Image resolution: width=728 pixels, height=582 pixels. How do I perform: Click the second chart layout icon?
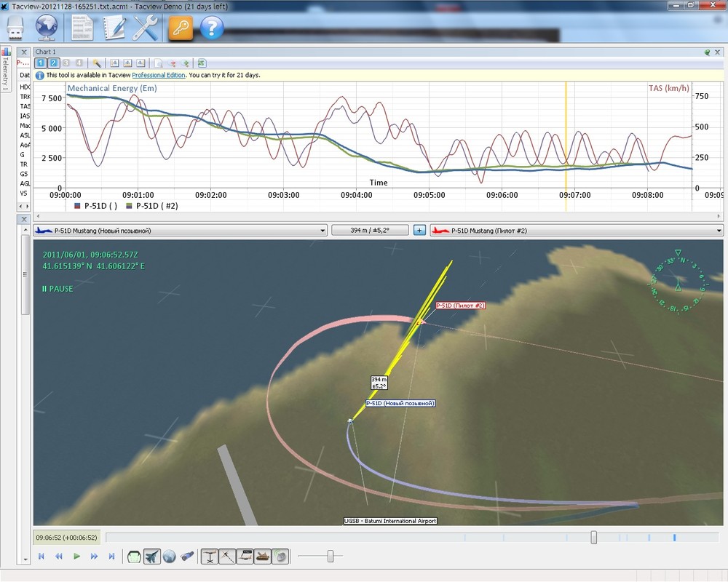pos(127,63)
